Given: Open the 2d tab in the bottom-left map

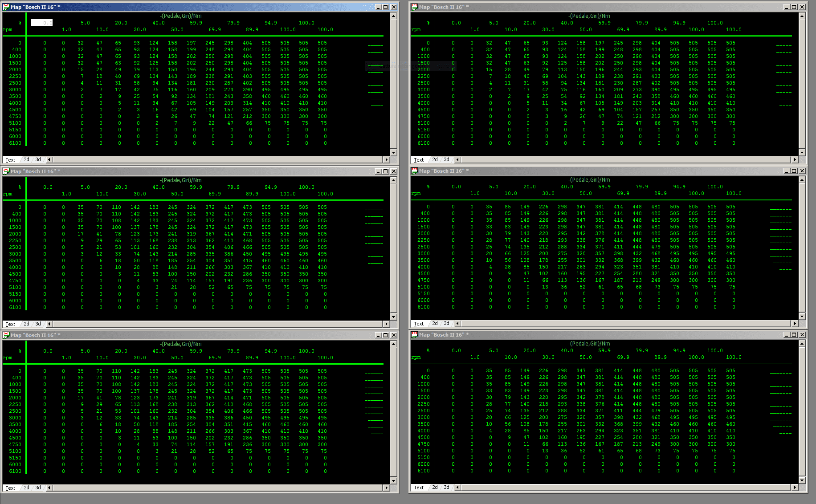Looking at the screenshot, I should [x=27, y=488].
